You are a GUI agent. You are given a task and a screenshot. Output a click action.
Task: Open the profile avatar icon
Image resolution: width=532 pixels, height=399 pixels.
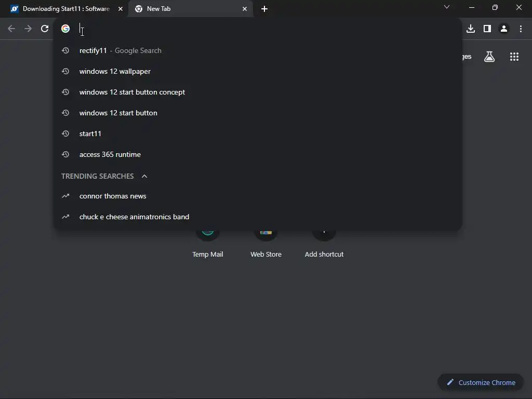click(504, 29)
